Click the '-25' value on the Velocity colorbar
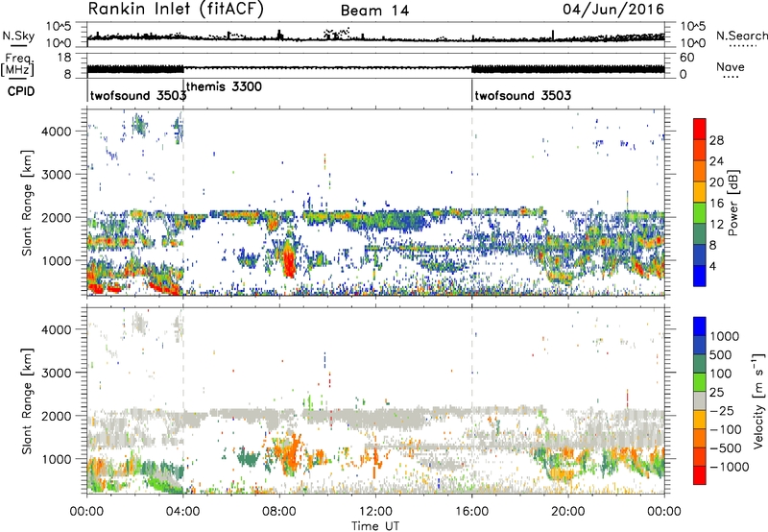The width and height of the screenshot is (768, 532). (x=722, y=411)
